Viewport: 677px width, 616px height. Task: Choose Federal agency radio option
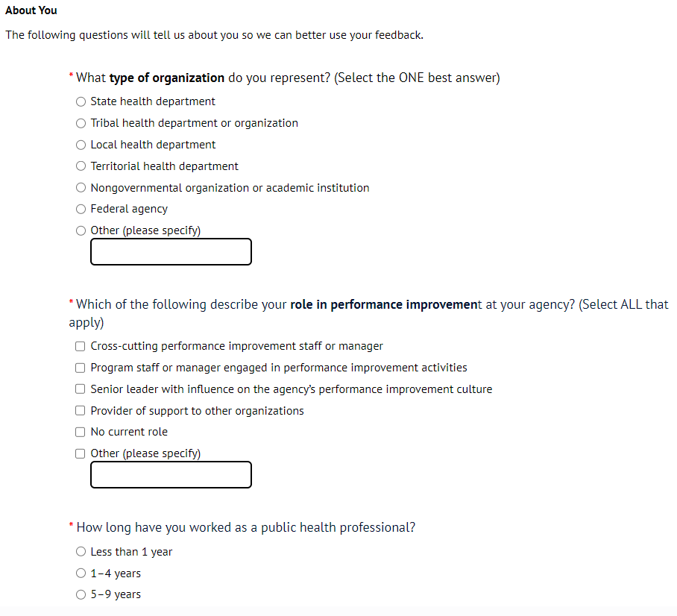click(x=81, y=210)
